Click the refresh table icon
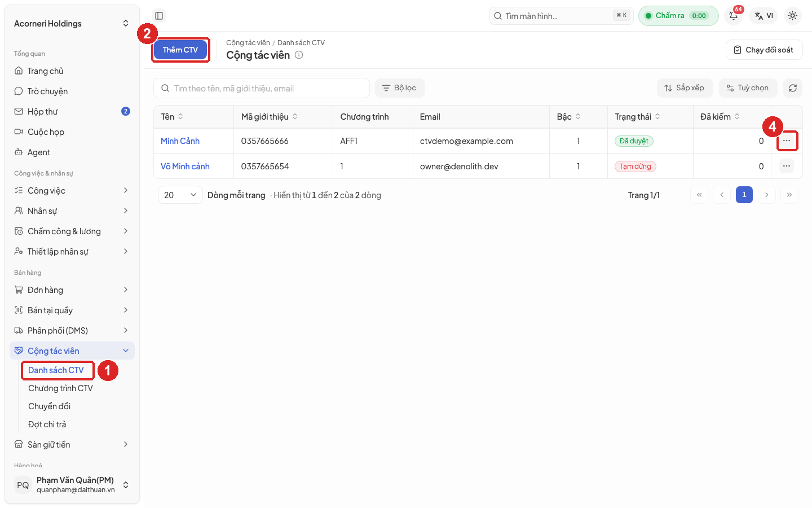This screenshot has height=508, width=812. pos(792,88)
